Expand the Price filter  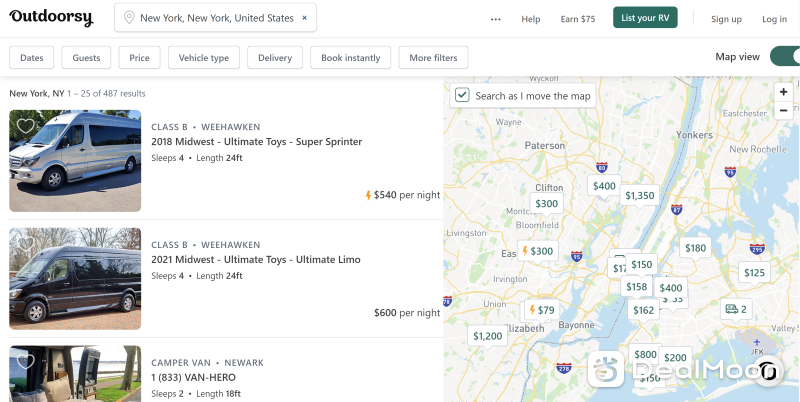pyautogui.click(x=139, y=58)
